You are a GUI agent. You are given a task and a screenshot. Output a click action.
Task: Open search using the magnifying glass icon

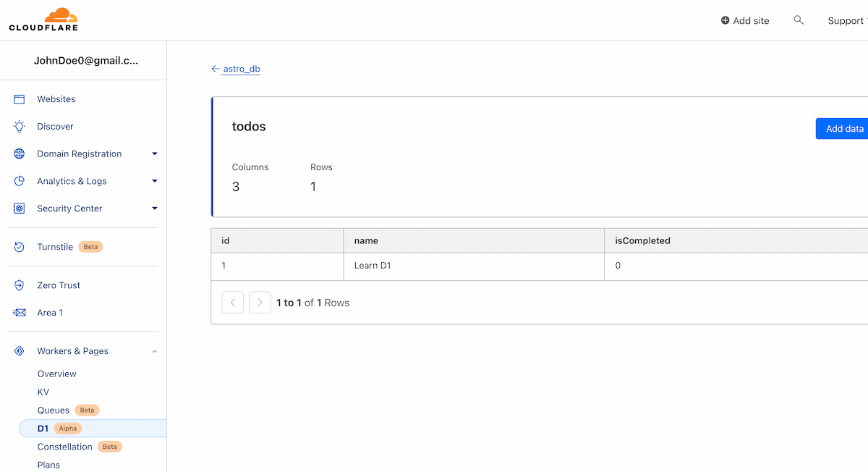click(x=799, y=20)
